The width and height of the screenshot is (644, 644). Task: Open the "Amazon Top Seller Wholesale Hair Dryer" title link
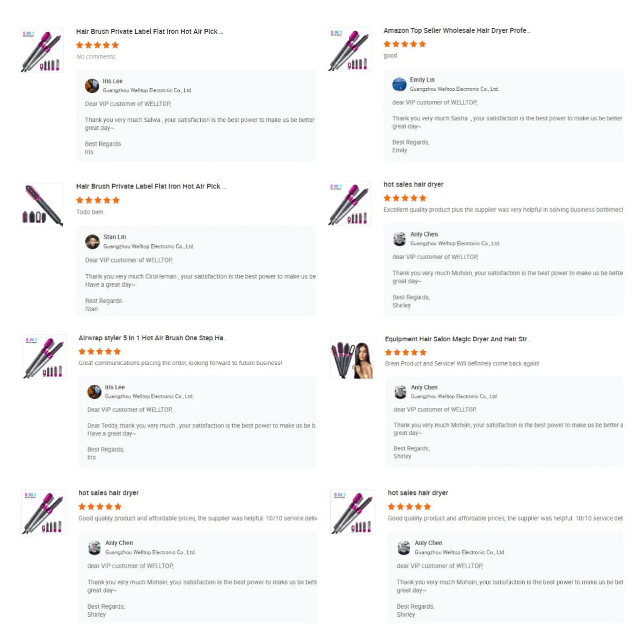(x=456, y=31)
